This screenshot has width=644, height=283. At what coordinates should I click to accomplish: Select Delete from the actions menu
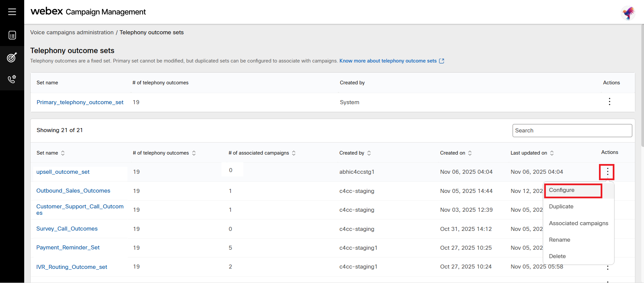click(557, 256)
